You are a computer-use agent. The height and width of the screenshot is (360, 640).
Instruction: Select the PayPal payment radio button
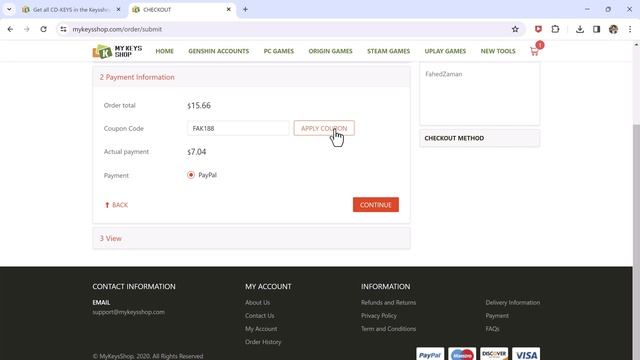(x=191, y=175)
